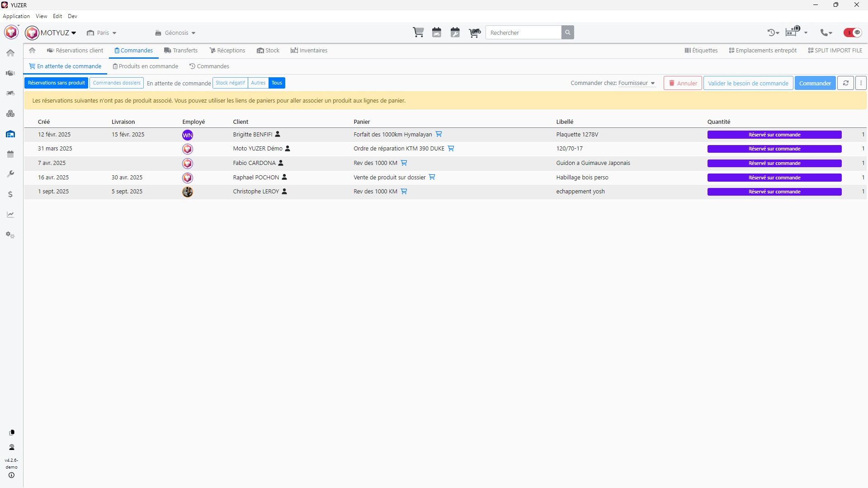The height and width of the screenshot is (488, 868).
Task: Select the Autres filter option
Action: (258, 83)
